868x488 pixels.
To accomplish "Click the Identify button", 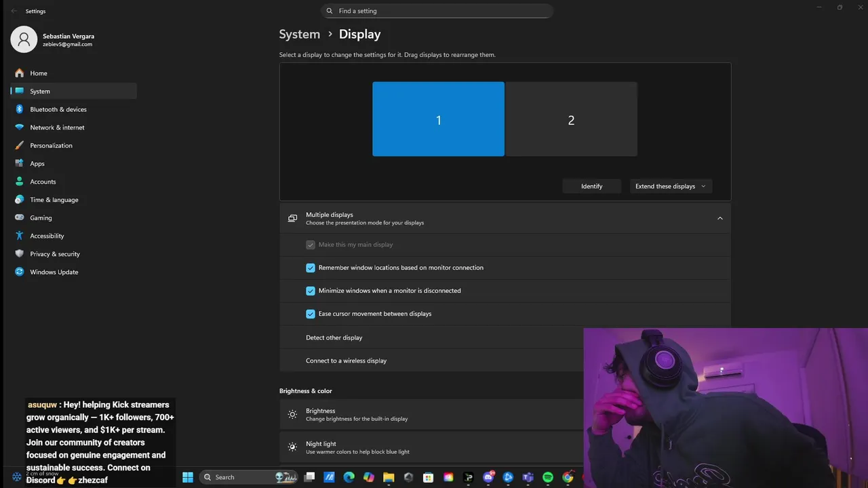I will click(x=591, y=186).
